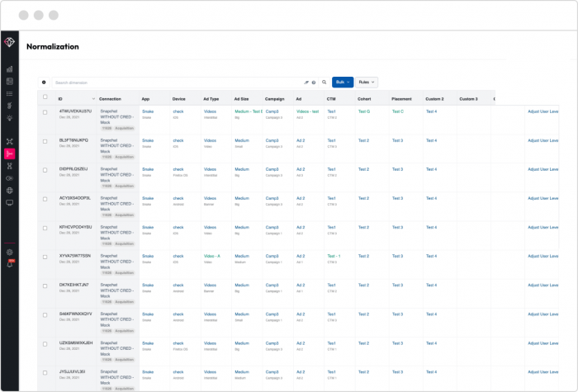Click the Normalization page heading
Screen dimensions: 578x392
[x=53, y=46]
